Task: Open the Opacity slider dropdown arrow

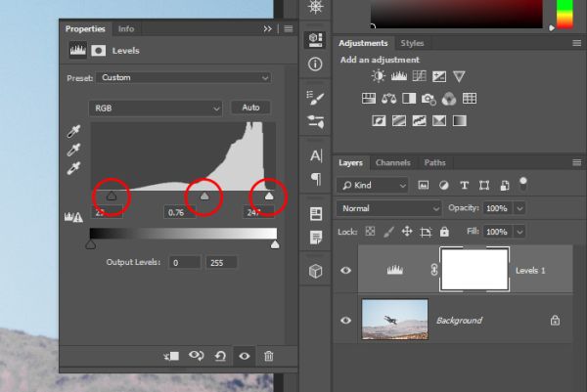Action: tap(520, 208)
